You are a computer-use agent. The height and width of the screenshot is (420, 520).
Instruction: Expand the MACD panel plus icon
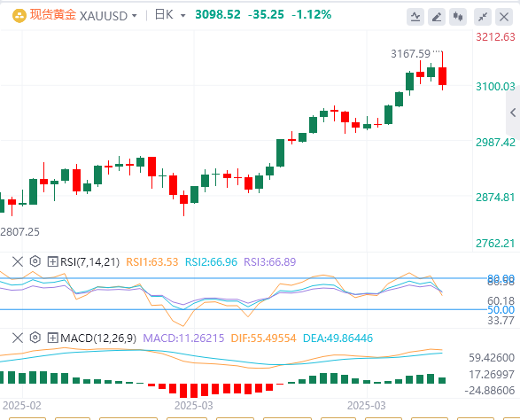[53, 338]
